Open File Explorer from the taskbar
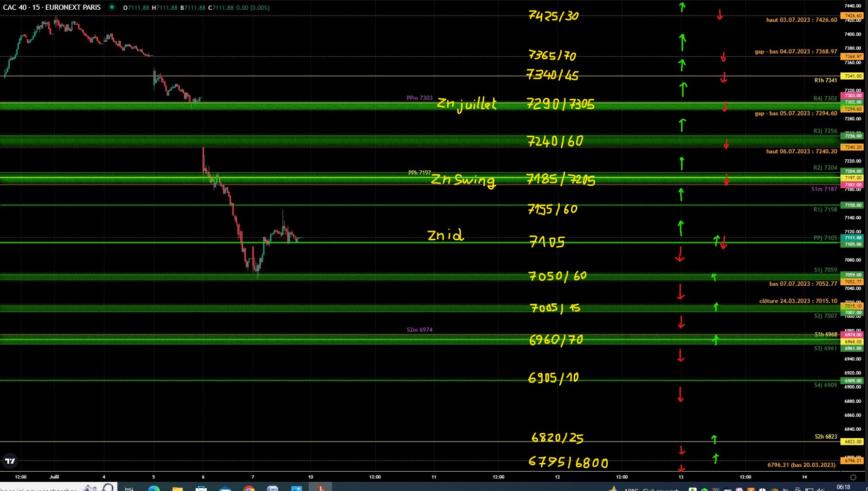 coord(177,488)
